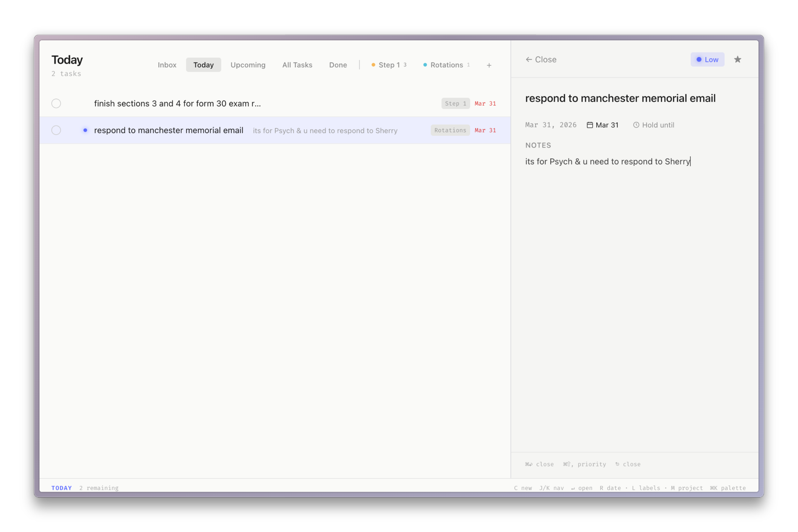Image resolution: width=798 pixels, height=532 pixels.
Task: Click the Step 1 label on first task
Action: (456, 103)
